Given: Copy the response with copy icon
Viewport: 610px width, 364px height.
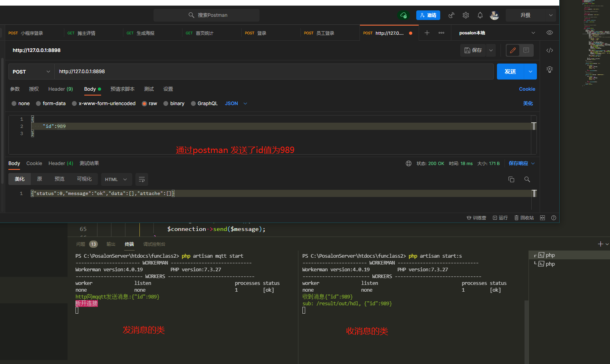Looking at the screenshot, I should [x=511, y=179].
